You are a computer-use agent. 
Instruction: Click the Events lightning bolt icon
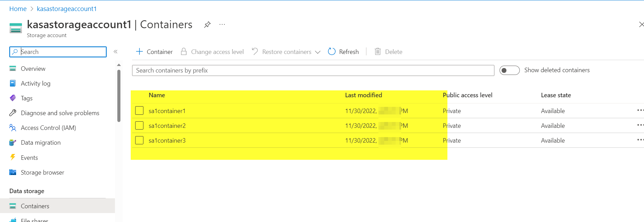(13, 157)
